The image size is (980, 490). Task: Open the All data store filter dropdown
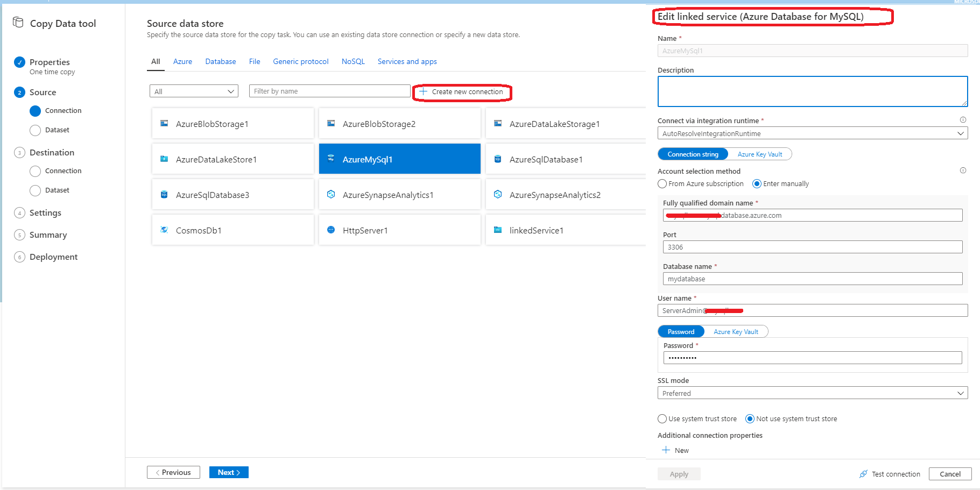[194, 91]
